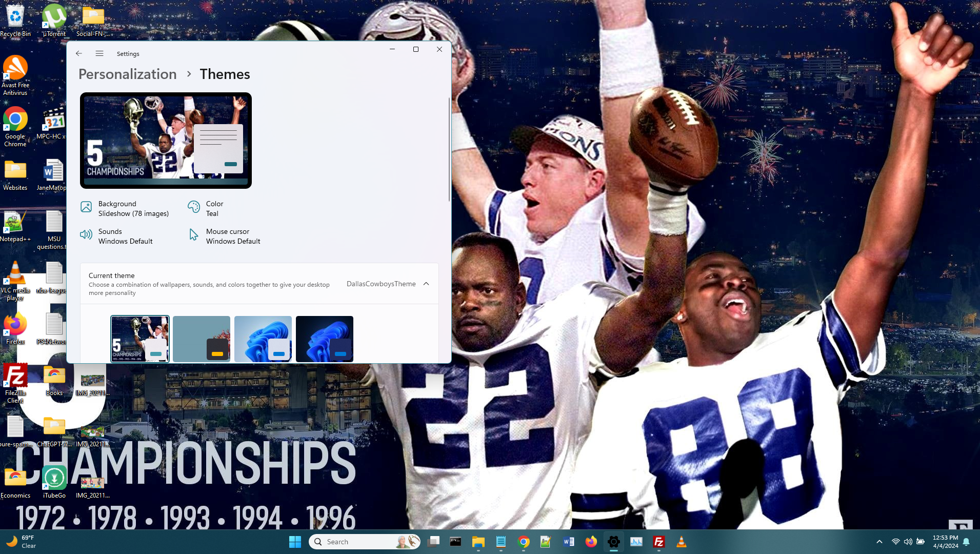Open the PS4Network text file
This screenshot has width=980, height=554.
pos(53,328)
